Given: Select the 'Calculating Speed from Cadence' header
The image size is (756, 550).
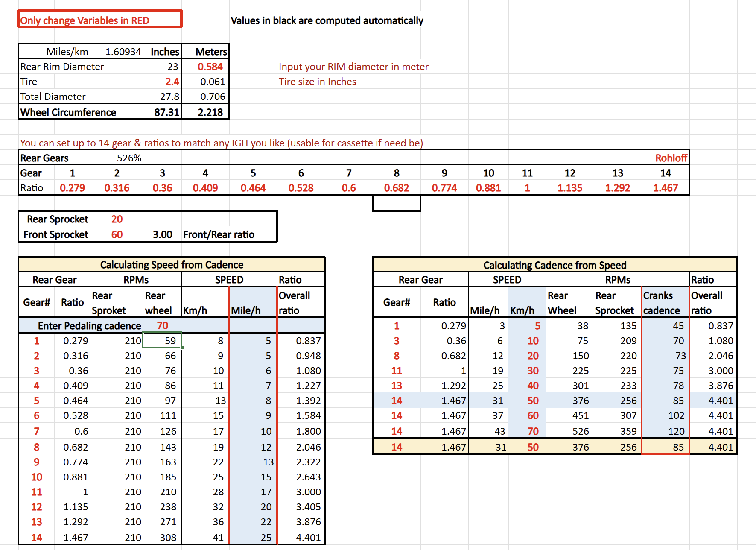Looking at the screenshot, I should (172, 265).
